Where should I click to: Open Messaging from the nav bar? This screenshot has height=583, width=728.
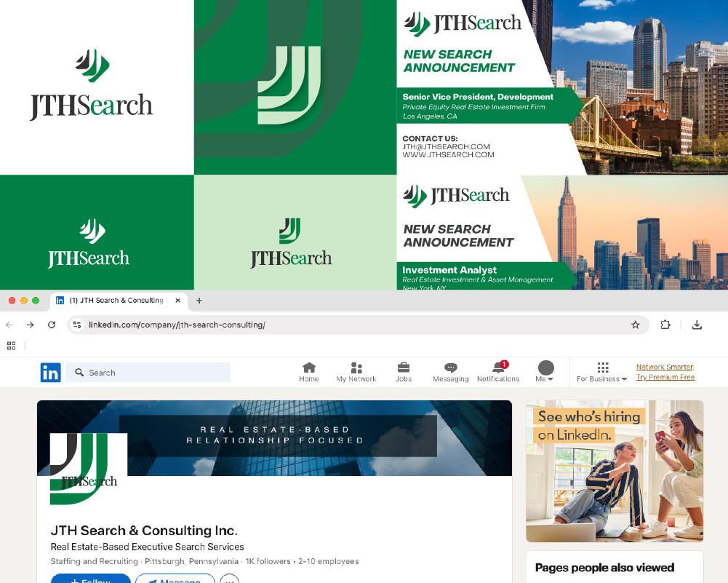click(451, 373)
